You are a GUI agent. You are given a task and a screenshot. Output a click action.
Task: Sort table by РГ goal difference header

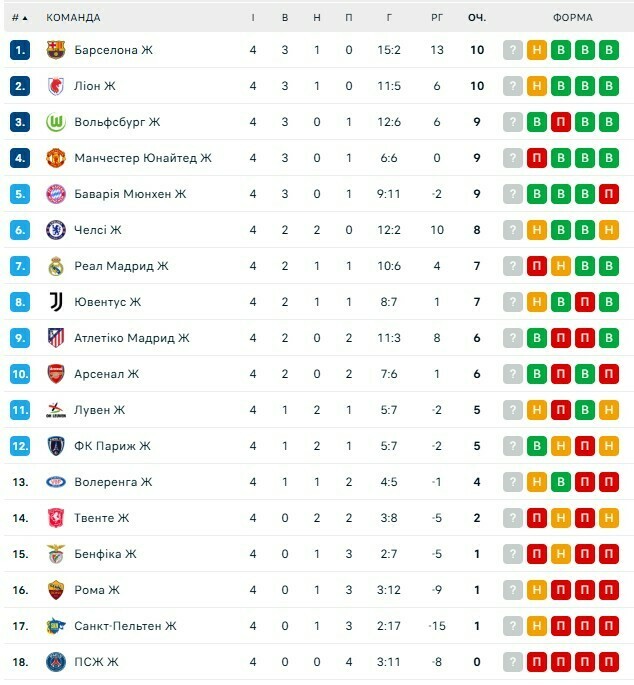point(437,18)
